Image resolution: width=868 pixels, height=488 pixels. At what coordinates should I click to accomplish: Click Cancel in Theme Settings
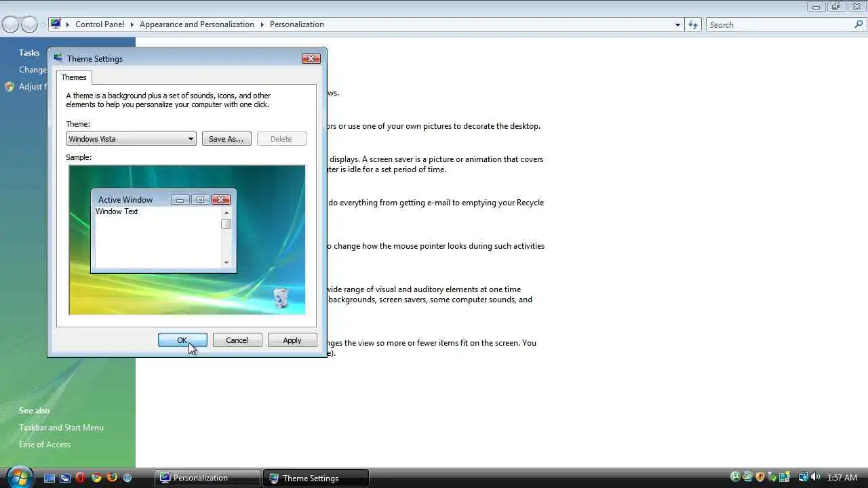pyautogui.click(x=237, y=340)
